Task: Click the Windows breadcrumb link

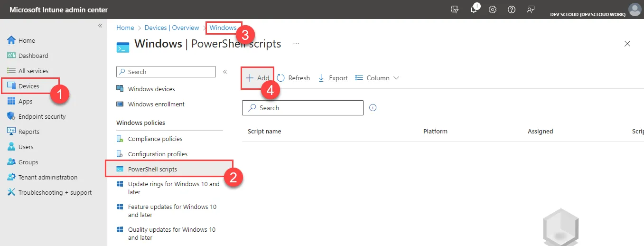Action: tap(223, 28)
